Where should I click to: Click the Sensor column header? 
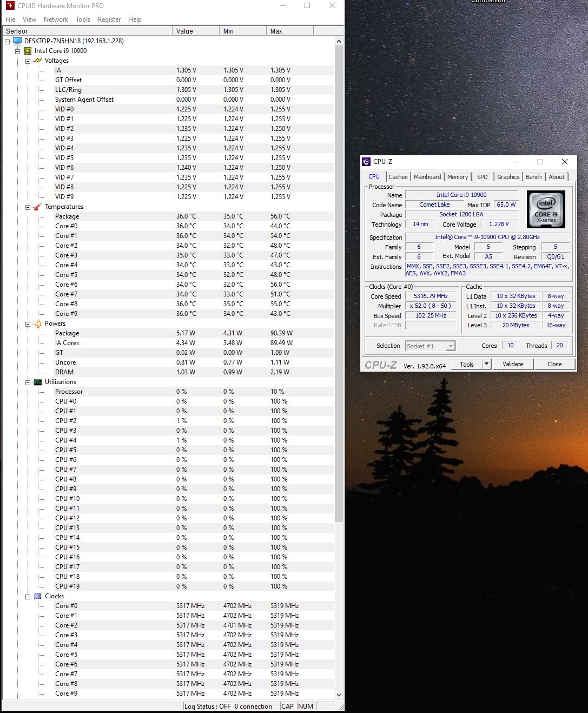click(87, 31)
